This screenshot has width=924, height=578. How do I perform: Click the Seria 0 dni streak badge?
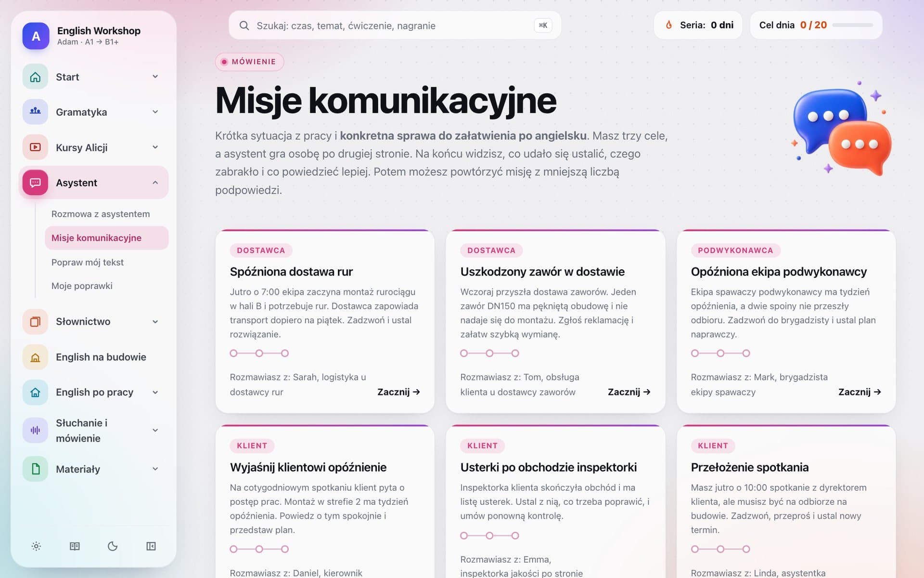698,25
